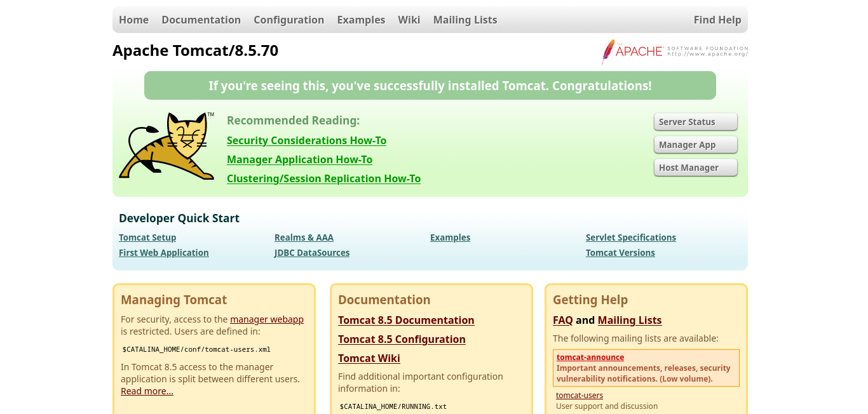Open the Wiki nav item

(409, 20)
